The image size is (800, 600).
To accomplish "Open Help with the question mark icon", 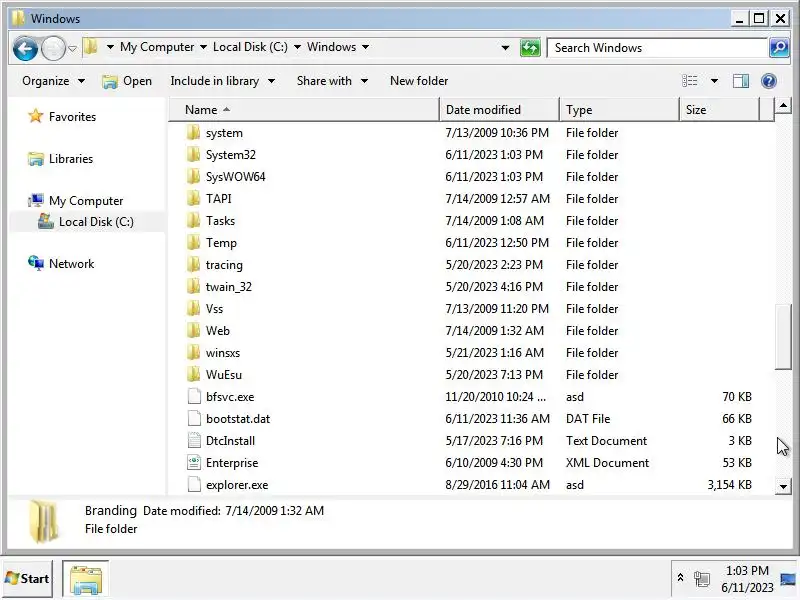I will click(769, 81).
